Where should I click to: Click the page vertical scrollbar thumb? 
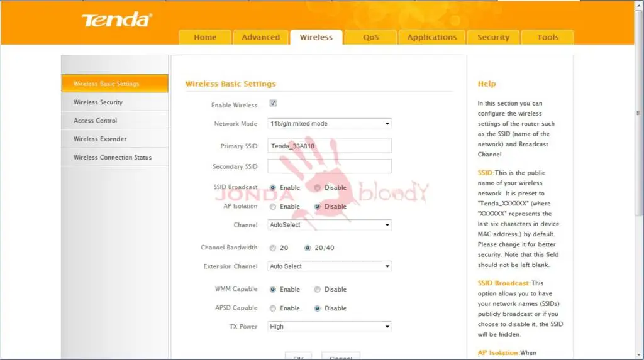638,112
